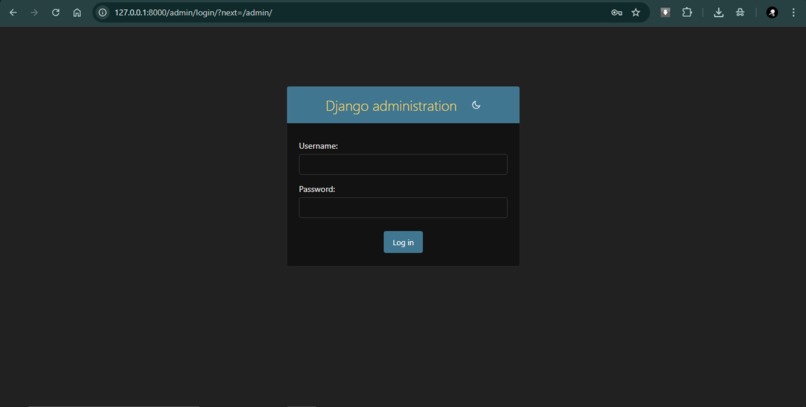Click the Password: label text
Image resolution: width=806 pixels, height=407 pixels.
point(317,189)
